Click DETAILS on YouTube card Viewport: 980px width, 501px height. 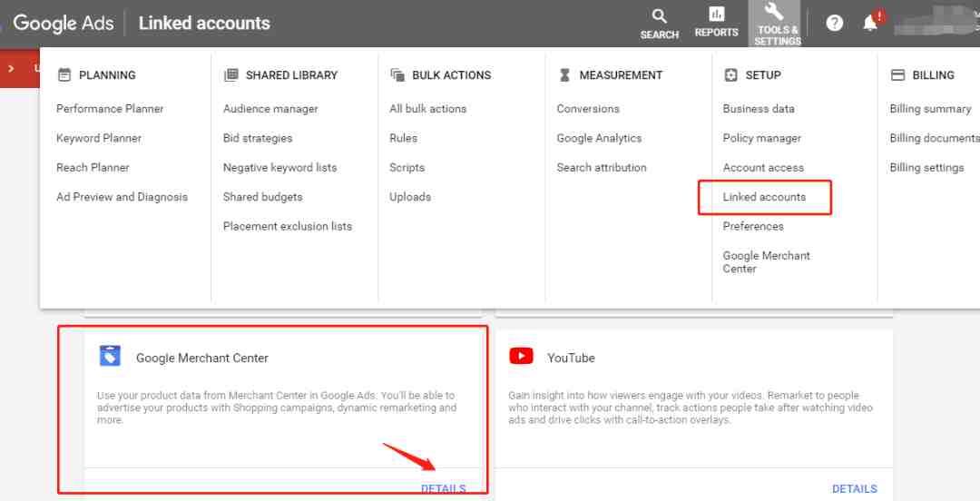point(855,489)
